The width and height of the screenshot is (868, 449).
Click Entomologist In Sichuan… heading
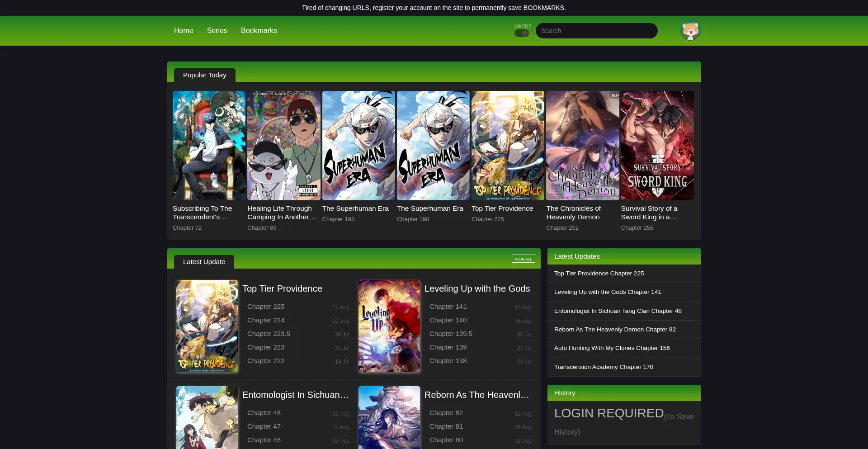(x=296, y=395)
